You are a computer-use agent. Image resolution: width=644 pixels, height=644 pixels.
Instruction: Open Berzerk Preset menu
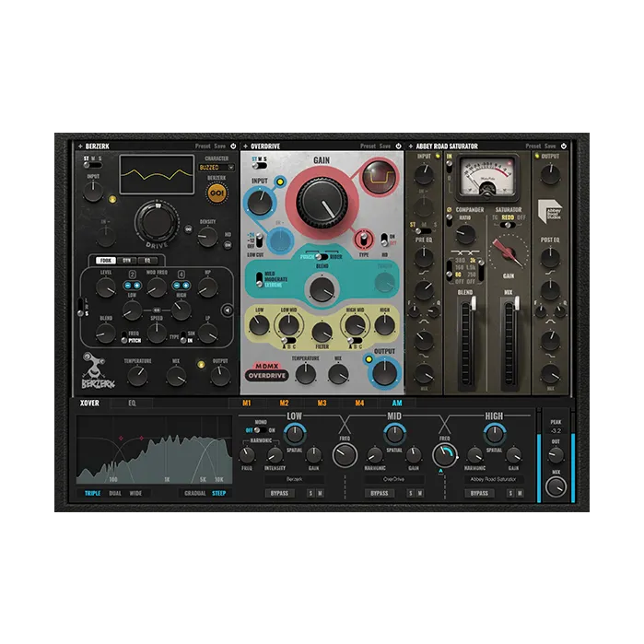tap(203, 146)
